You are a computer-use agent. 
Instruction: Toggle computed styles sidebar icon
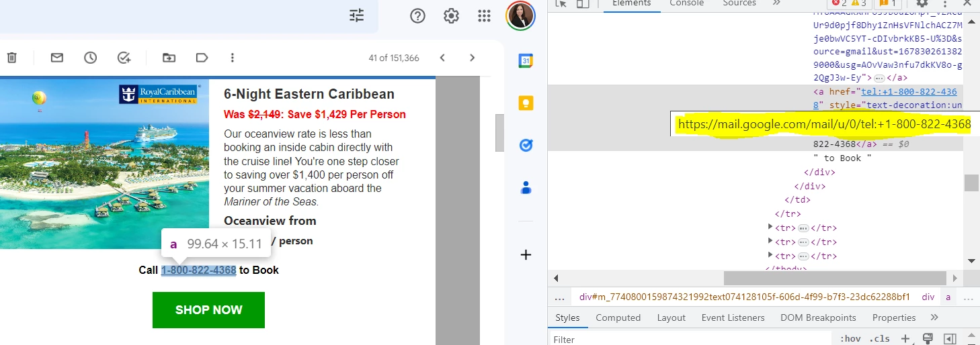pyautogui.click(x=950, y=338)
